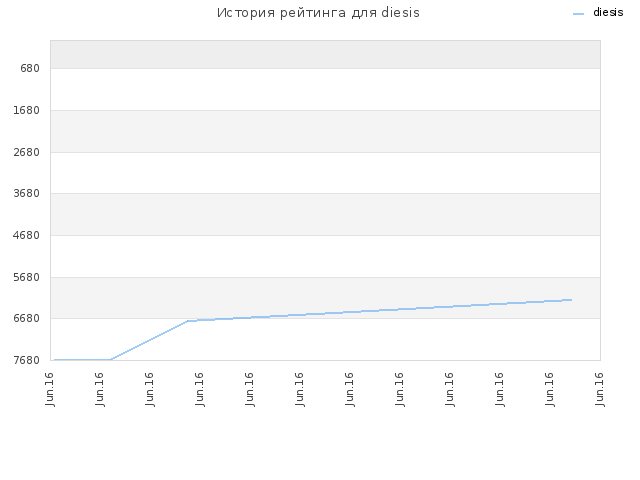Screen dimensions: 640x480
Task: Click the 7680 y-axis label
Action: point(27,360)
